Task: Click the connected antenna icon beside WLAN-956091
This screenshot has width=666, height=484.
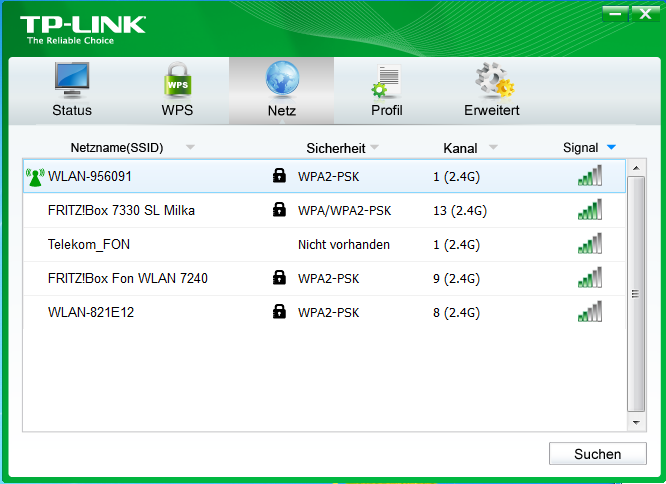Action: 35,177
